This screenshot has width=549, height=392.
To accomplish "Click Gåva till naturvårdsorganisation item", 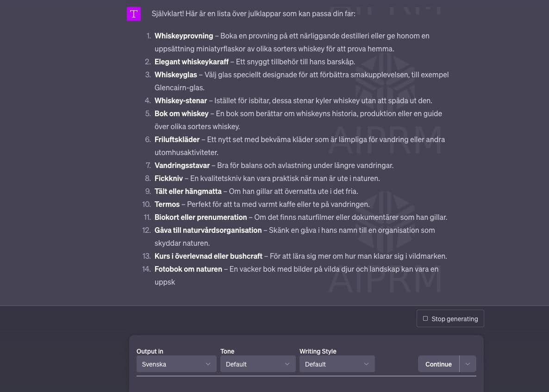I will (208, 230).
